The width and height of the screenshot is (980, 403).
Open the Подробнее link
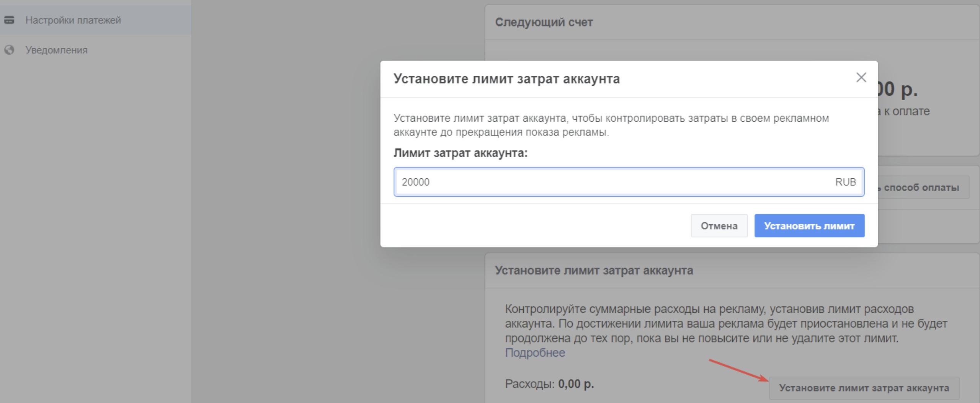point(534,352)
